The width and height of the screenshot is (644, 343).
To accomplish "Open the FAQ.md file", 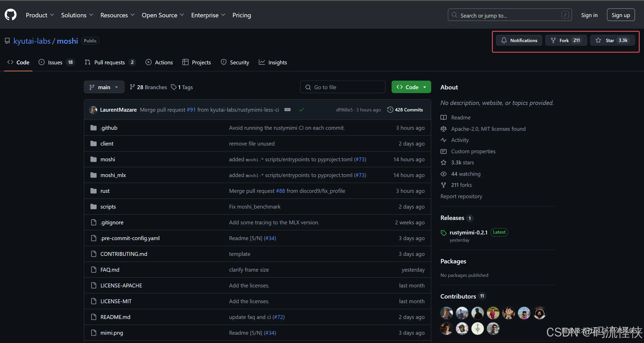I will pos(110,270).
